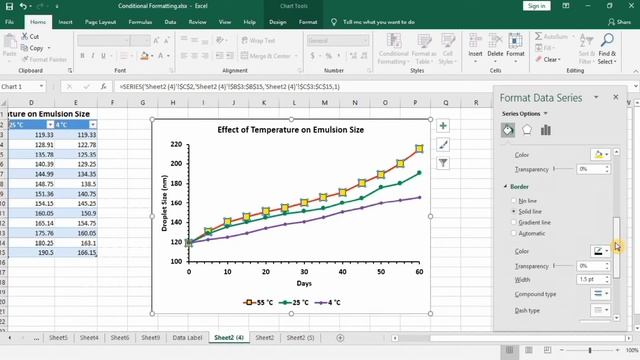Click the border Transparency slider
This screenshot has height=360, width=640.
click(563, 266)
